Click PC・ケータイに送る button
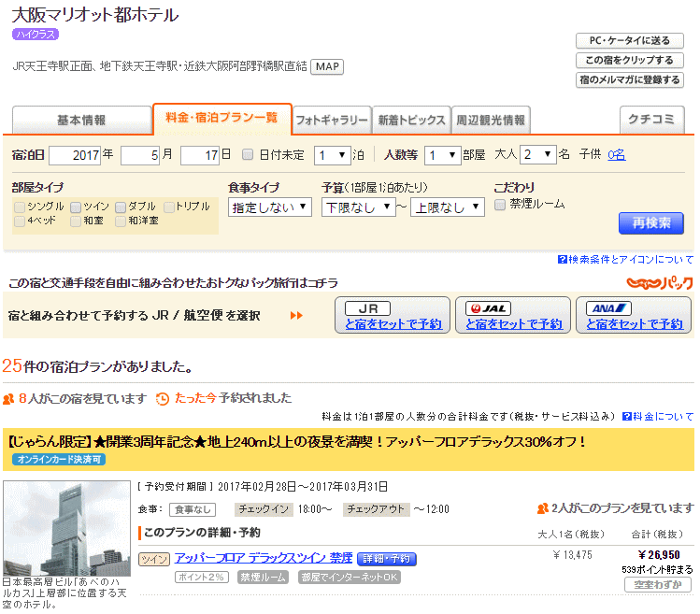 630,40
